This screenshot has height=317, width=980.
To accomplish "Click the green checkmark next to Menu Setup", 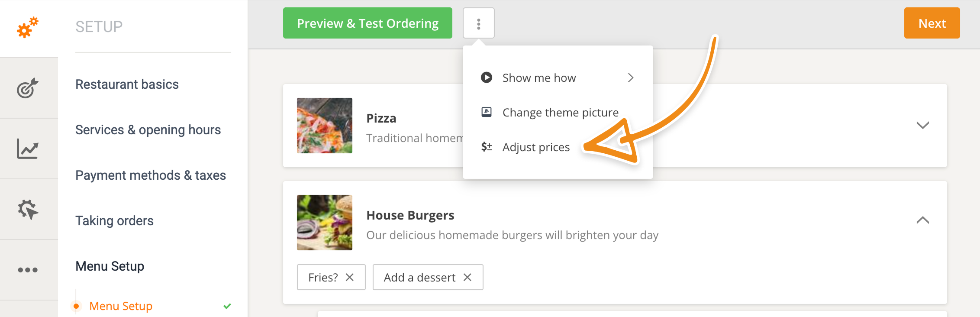I will 227,306.
